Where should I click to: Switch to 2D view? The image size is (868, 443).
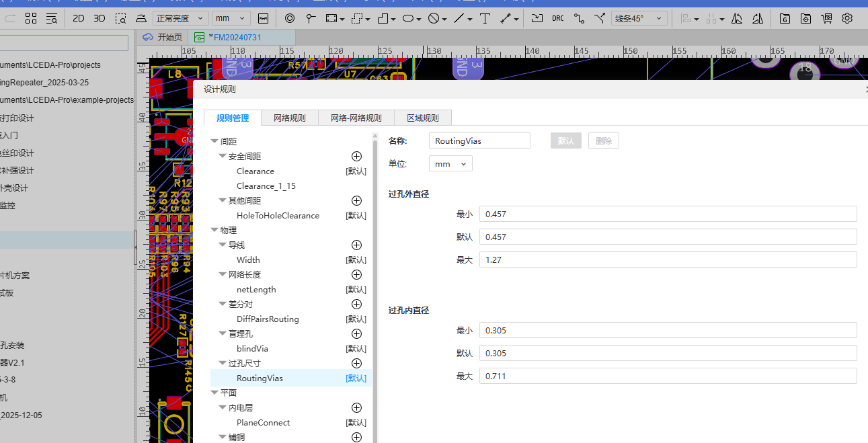click(79, 18)
